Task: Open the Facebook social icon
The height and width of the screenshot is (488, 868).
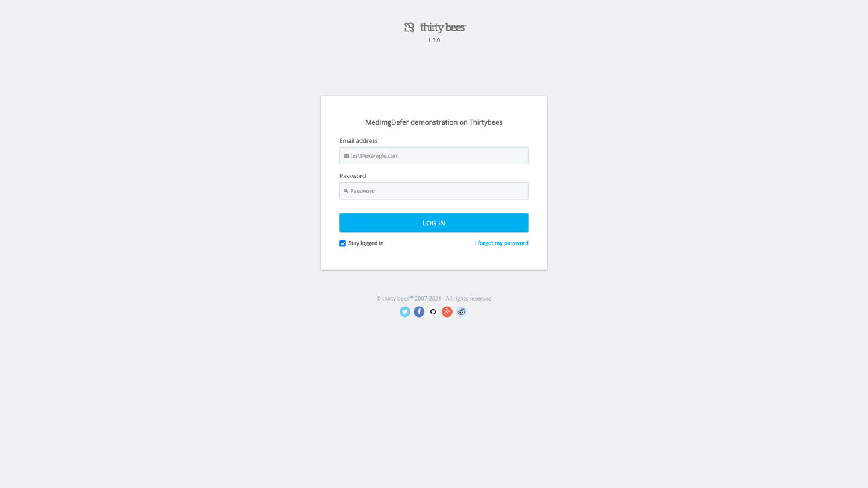Action: 419,311
